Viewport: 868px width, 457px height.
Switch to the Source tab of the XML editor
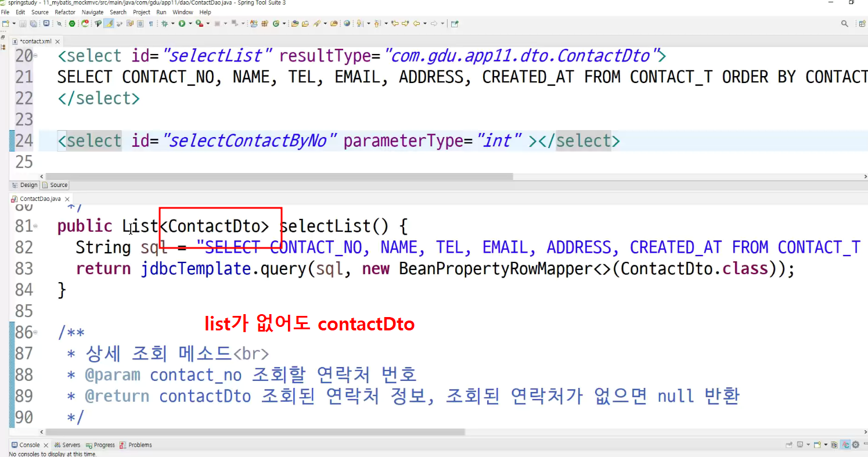[x=55, y=185]
